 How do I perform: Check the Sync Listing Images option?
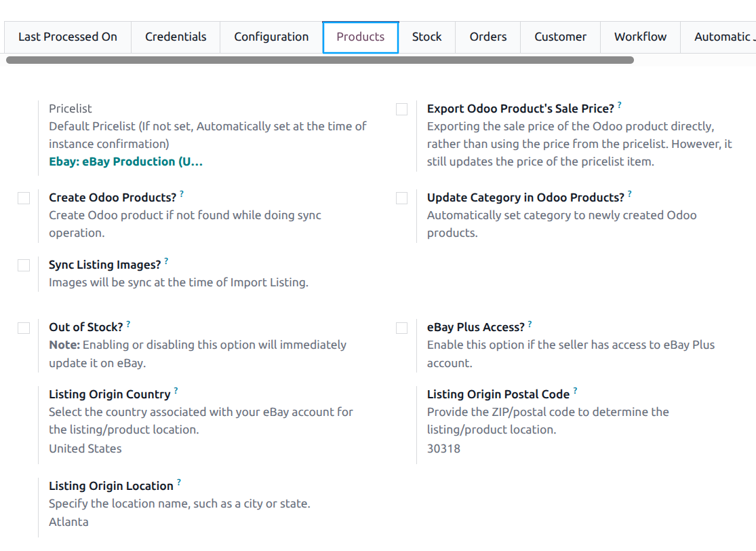24,265
